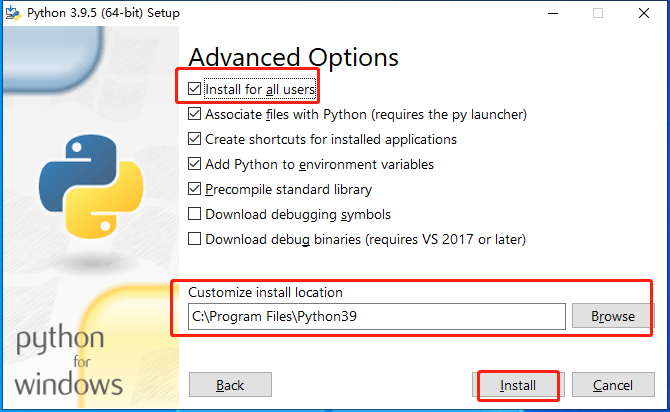Viewport: 670px width, 412px height.
Task: Start installation with Install button
Action: [518, 385]
